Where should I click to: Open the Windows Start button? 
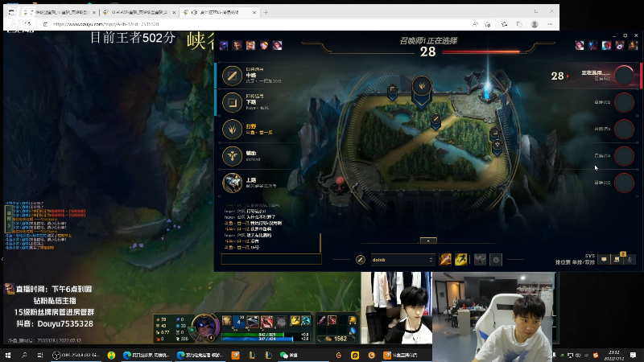click(x=8, y=355)
